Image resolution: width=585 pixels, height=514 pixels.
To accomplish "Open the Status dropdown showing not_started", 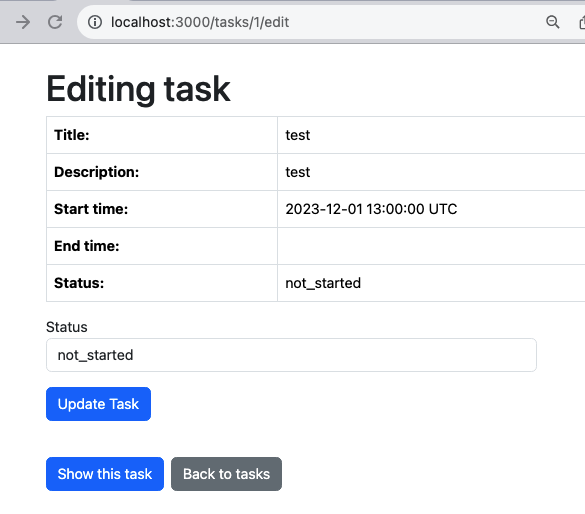I will (291, 355).
